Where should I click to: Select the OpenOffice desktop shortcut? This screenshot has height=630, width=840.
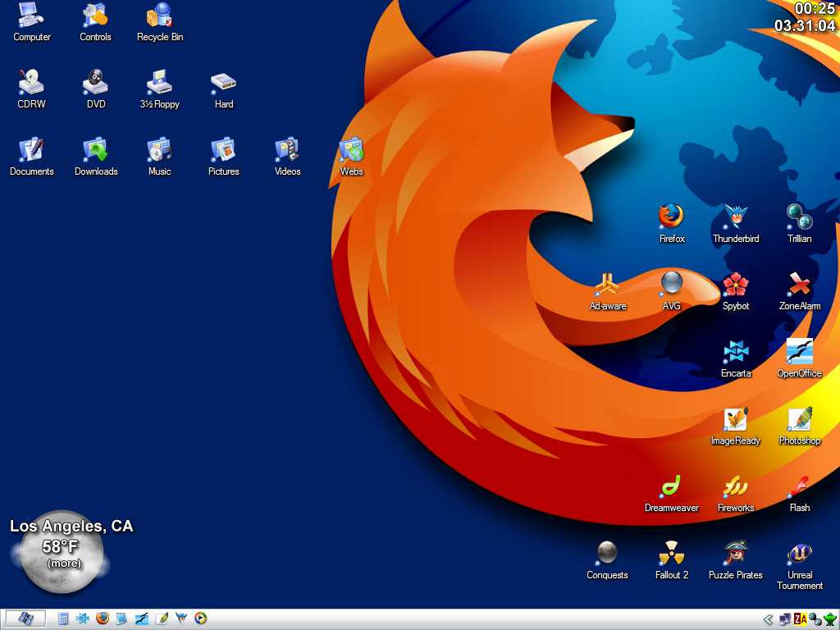[x=800, y=359]
